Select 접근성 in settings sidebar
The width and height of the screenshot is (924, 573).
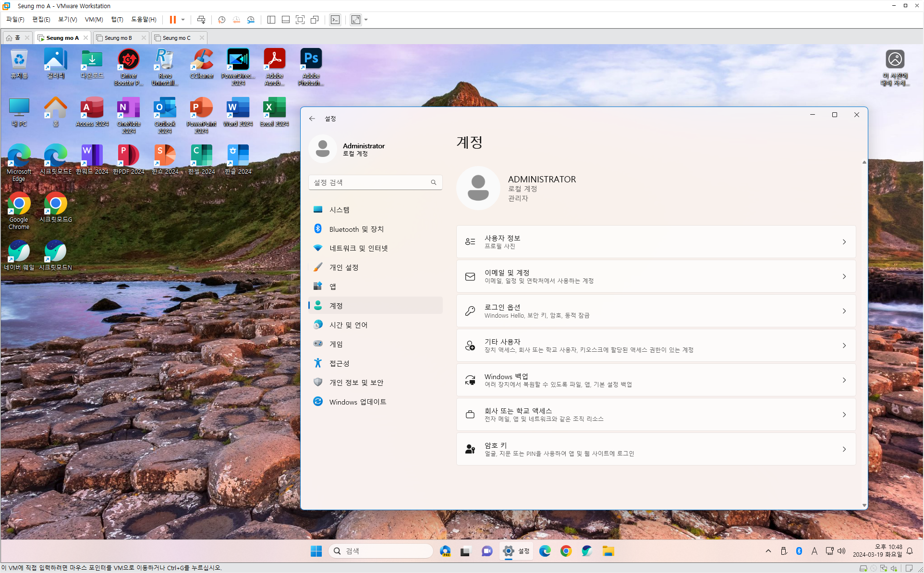pos(376,363)
